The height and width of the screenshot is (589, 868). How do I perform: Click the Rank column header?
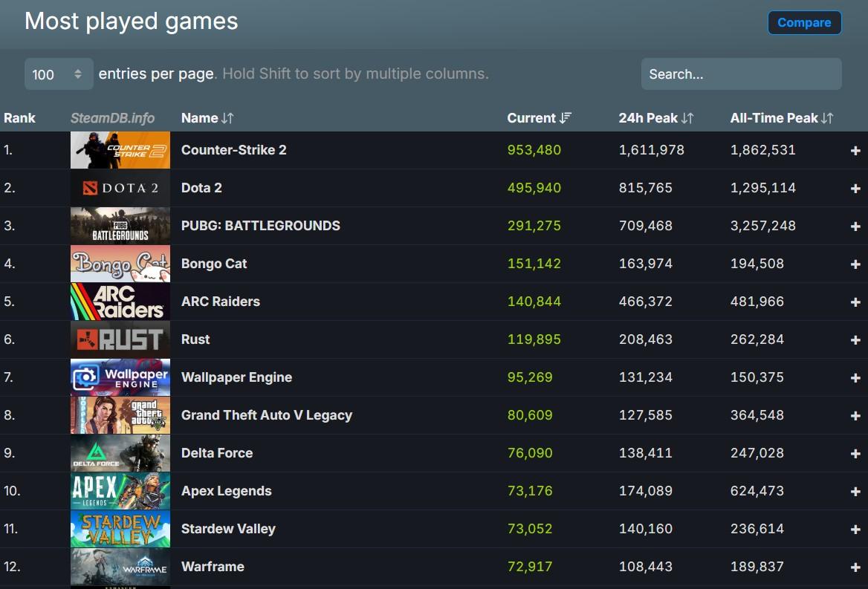(19, 118)
